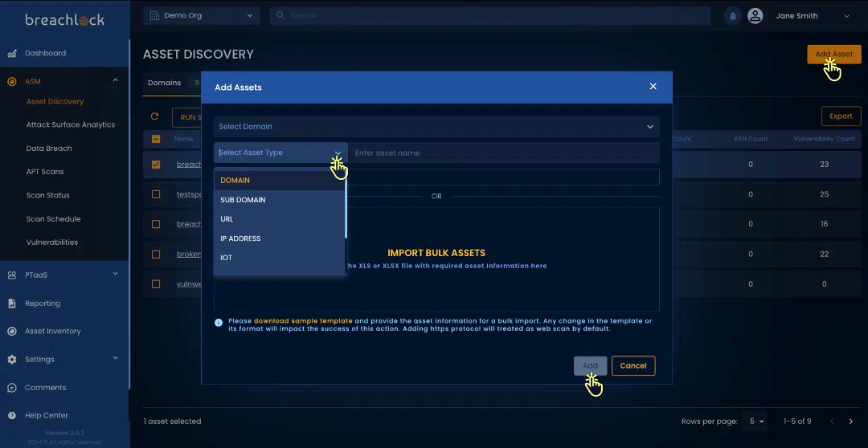Click the top Search field
Viewport: 868px width, 448px height.
490,15
